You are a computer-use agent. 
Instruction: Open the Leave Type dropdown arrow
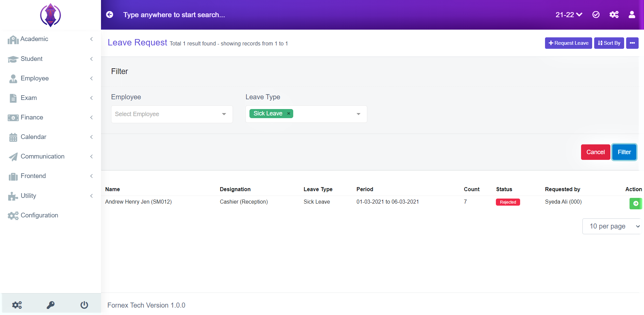click(x=359, y=114)
